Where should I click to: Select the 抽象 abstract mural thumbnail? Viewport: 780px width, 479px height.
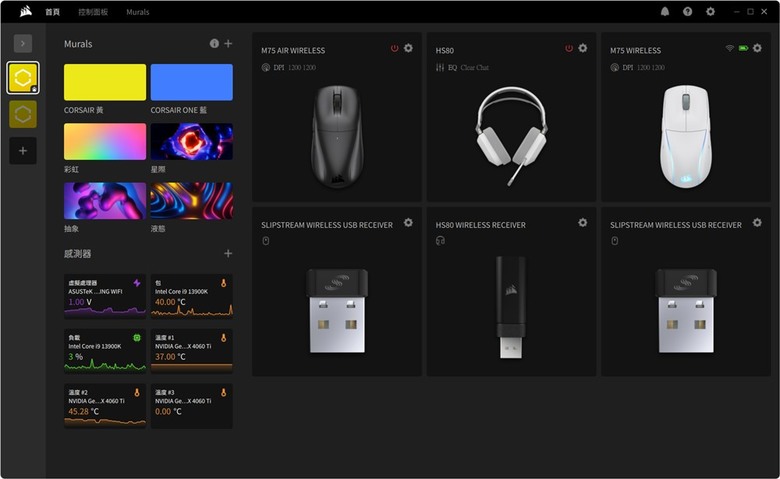pos(105,201)
